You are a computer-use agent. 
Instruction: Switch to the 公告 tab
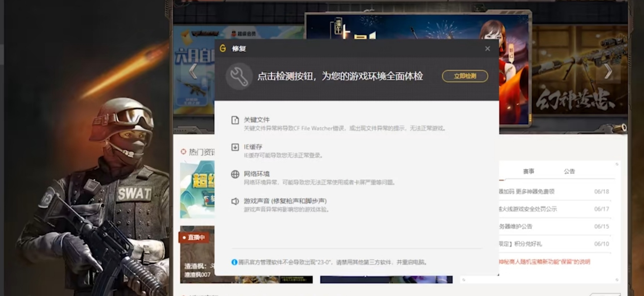coord(569,171)
